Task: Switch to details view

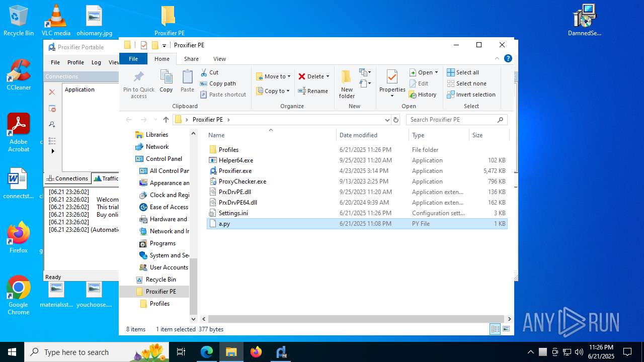Action: coord(496,329)
